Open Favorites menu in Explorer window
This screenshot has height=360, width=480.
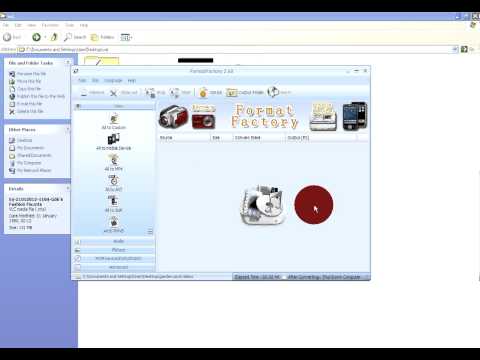(x=50, y=25)
